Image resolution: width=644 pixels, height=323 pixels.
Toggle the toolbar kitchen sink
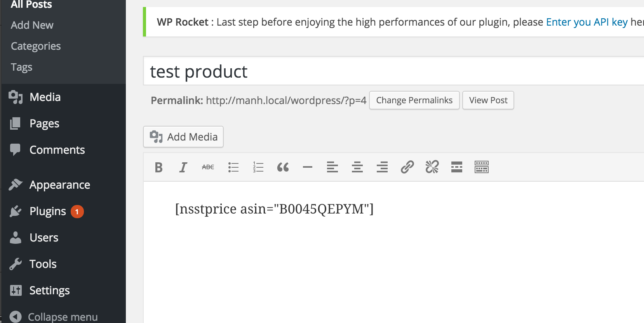(x=482, y=167)
